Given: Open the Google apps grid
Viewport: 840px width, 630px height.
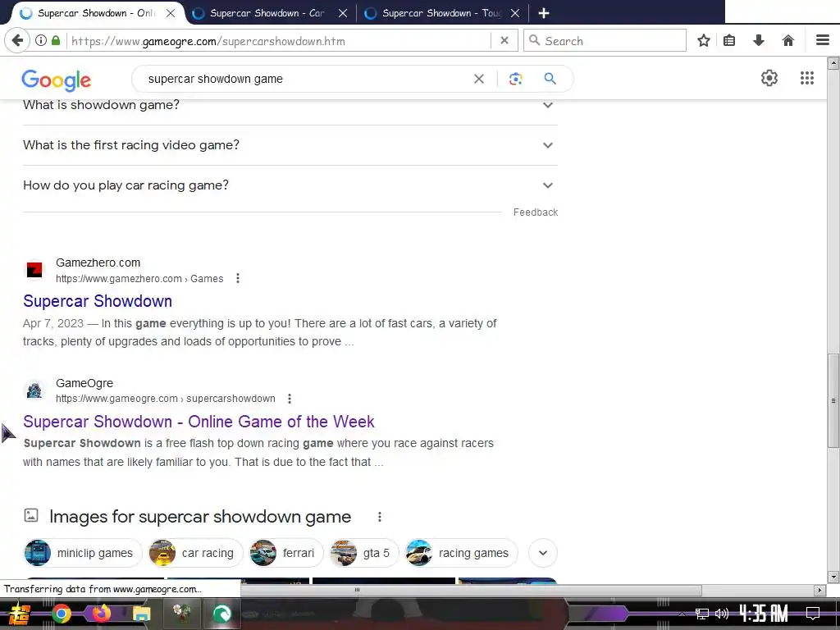Looking at the screenshot, I should 807,78.
